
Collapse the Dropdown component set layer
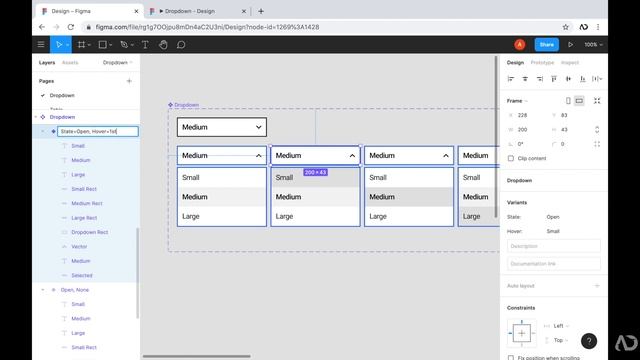click(36, 117)
